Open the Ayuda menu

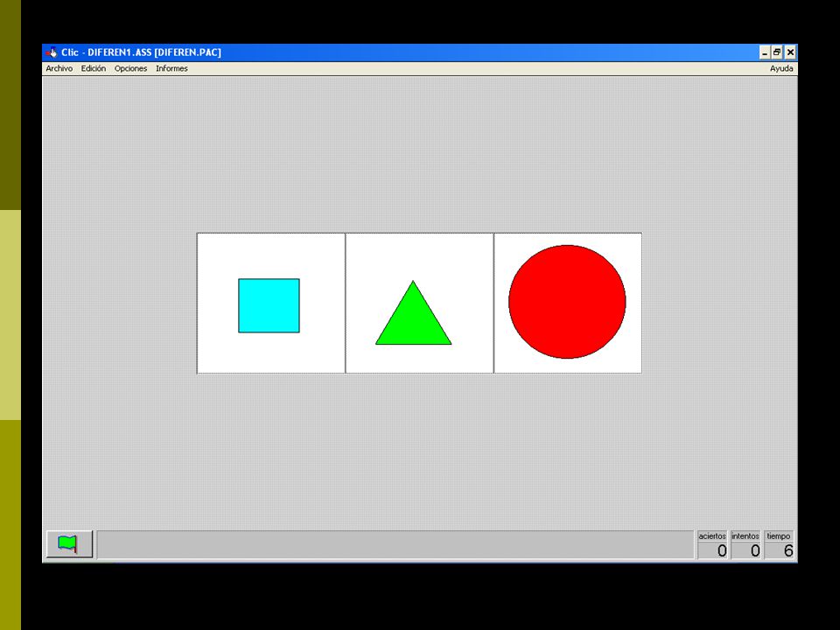click(781, 68)
